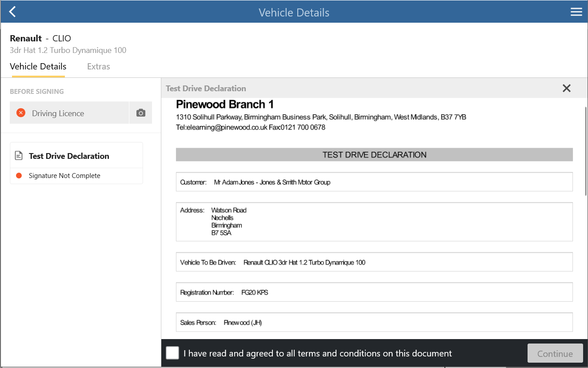Tap the camera icon beside Driving Licence
The width and height of the screenshot is (588, 368).
pyautogui.click(x=141, y=113)
